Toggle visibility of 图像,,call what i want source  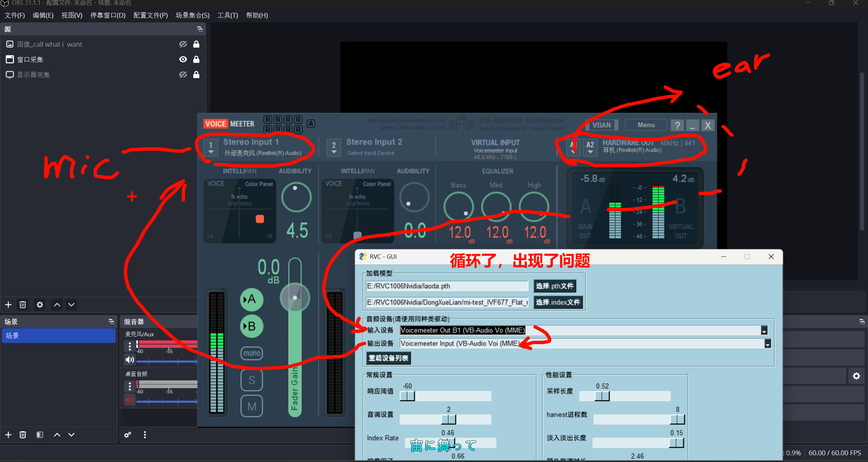pyautogui.click(x=183, y=44)
